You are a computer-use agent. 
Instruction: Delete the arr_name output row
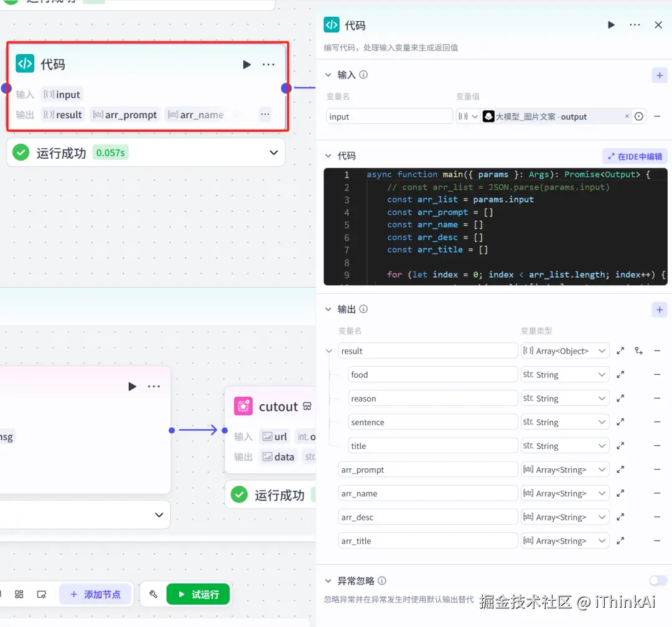click(x=657, y=493)
